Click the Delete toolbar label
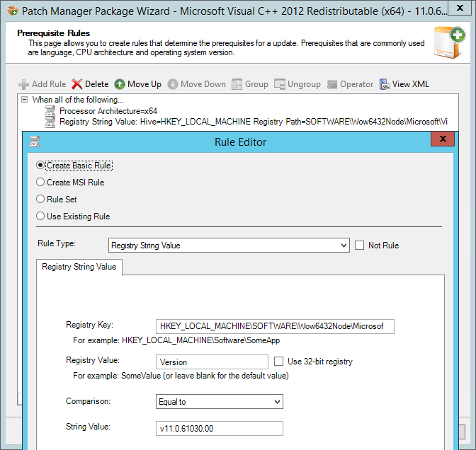Screen dimensions: 476x450 coord(96,84)
